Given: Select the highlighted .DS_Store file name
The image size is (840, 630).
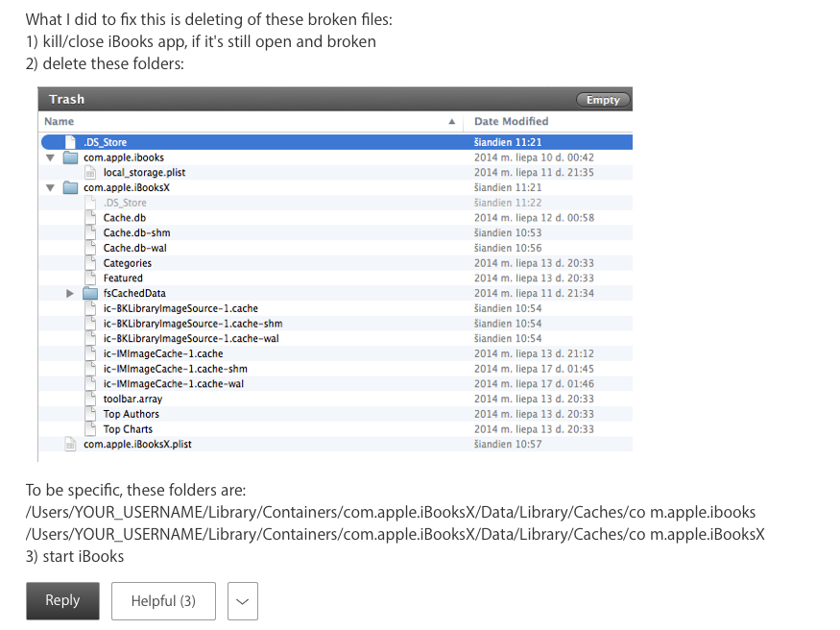Looking at the screenshot, I should click(x=105, y=142).
